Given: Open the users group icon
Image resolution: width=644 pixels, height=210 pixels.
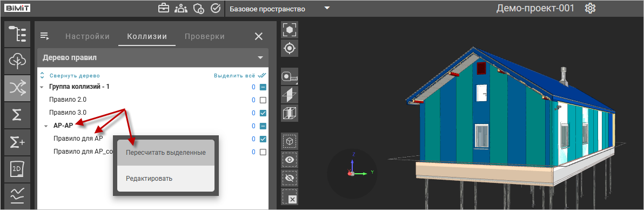Looking at the screenshot, I should [180, 8].
